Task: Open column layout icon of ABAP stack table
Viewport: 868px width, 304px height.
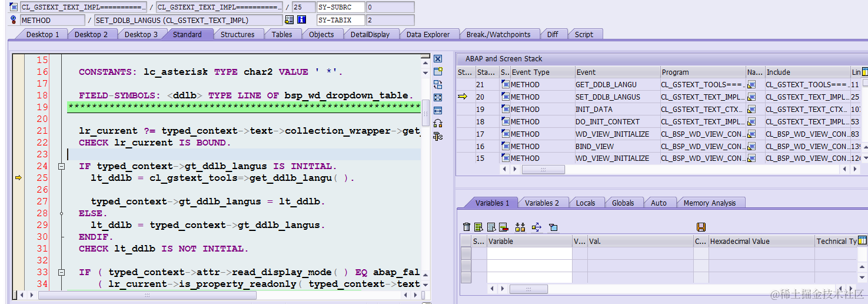Action: click(864, 72)
